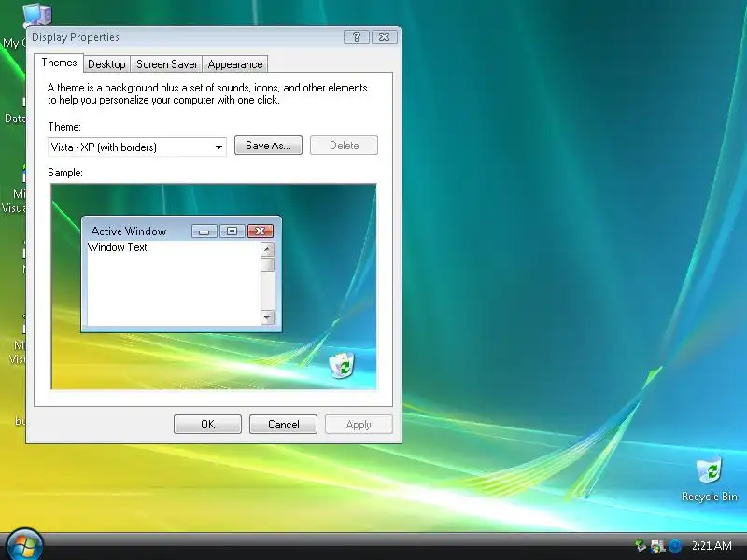
Task: Click the sample window scroll-up arrow
Action: pos(268,249)
